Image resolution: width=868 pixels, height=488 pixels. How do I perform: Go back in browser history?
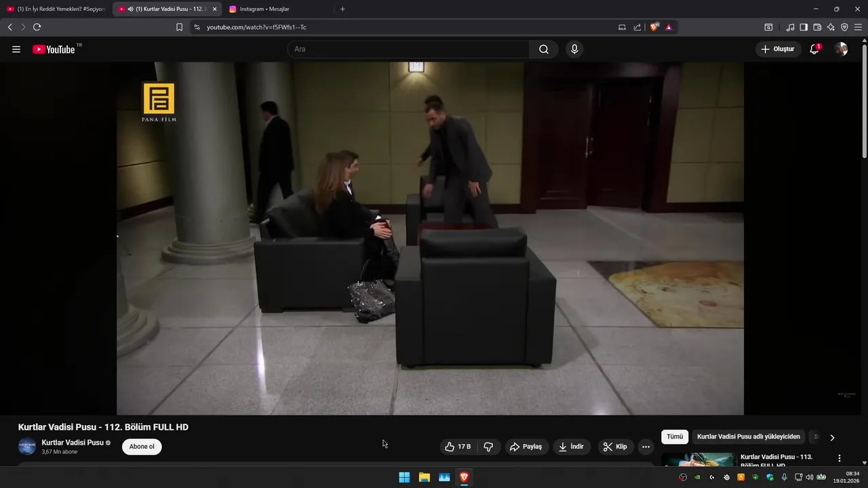click(10, 27)
